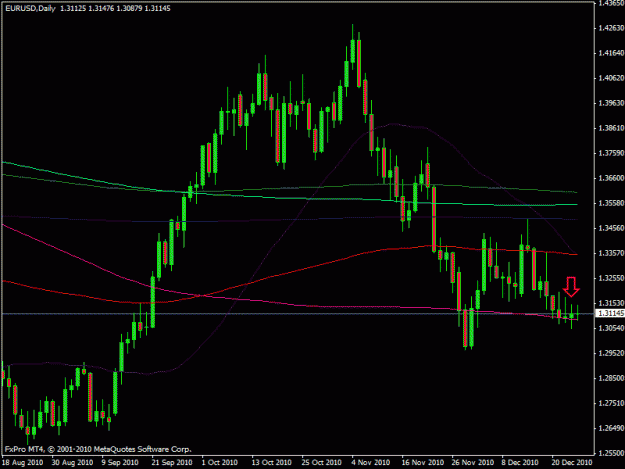Screen dimensions: 625x469
Task: Click the 1.26490 price axis label
Action: (611, 428)
